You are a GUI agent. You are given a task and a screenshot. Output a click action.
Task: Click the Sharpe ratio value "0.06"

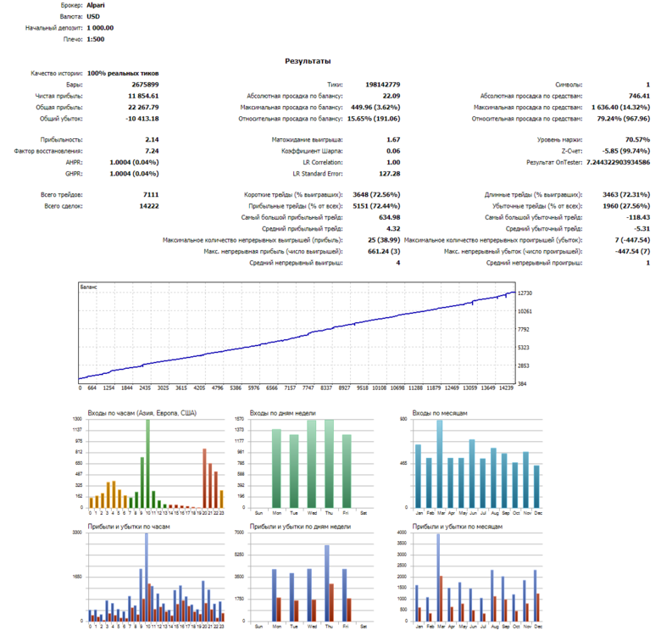[393, 151]
